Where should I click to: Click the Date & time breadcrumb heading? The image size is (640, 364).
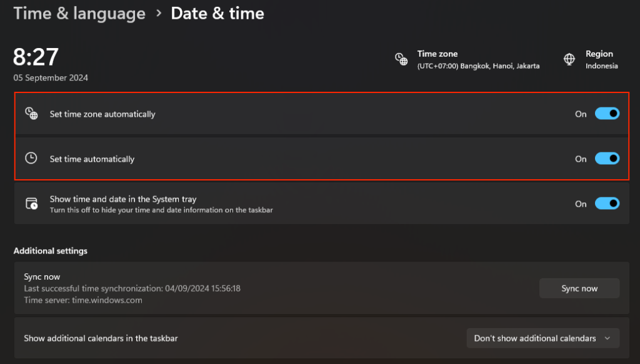coord(217,13)
